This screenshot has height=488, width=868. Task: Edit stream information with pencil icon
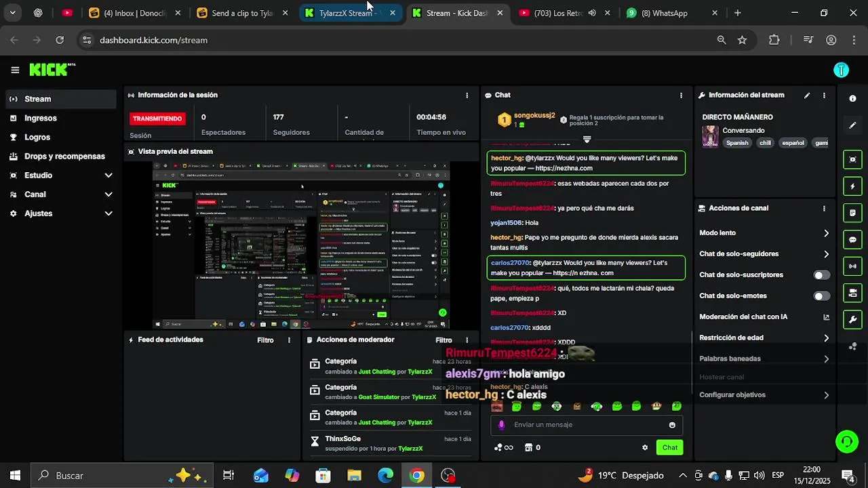pos(807,96)
